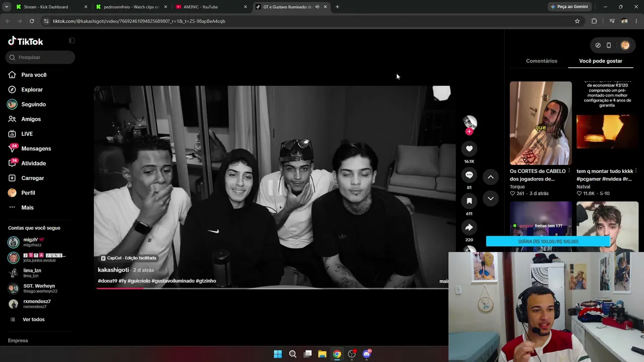The image size is (644, 362).
Task: Reload the current page
Action: click(x=32, y=21)
